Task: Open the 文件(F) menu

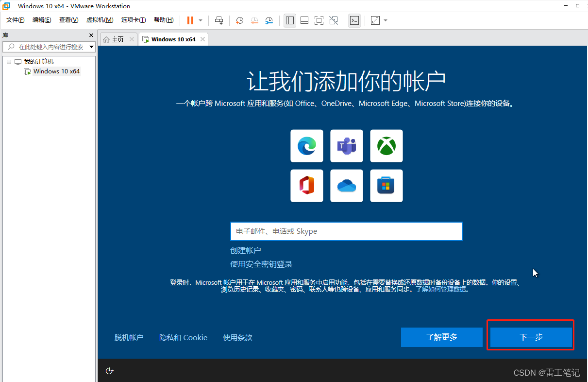Action: point(16,20)
